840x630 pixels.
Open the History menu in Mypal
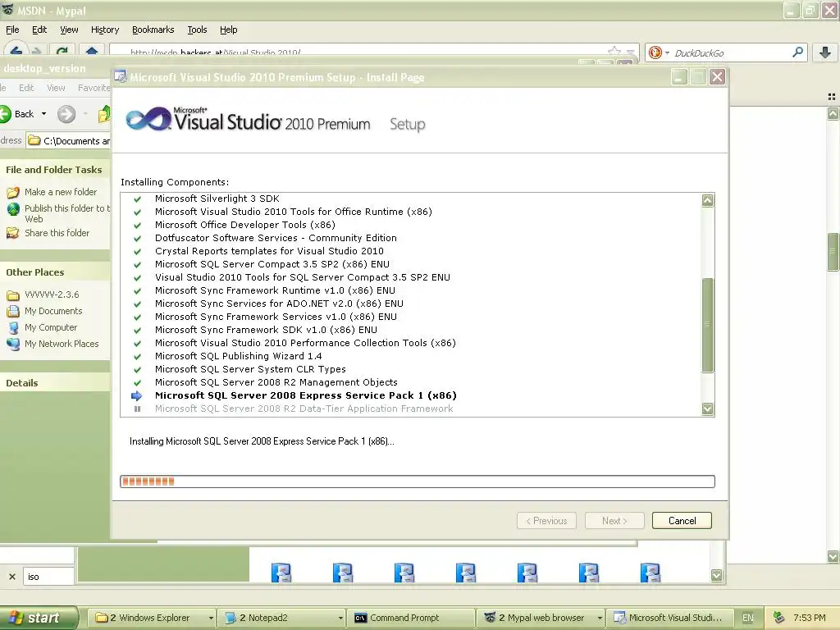click(x=104, y=30)
